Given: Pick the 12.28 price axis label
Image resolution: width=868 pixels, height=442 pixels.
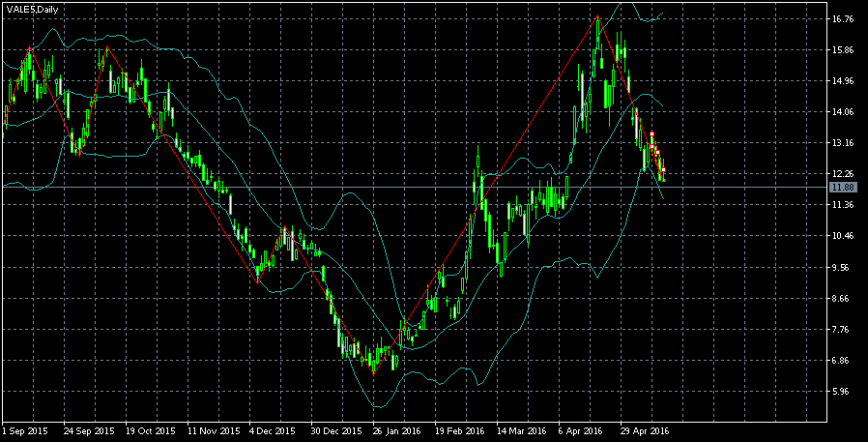Looking at the screenshot, I should click(x=843, y=174).
